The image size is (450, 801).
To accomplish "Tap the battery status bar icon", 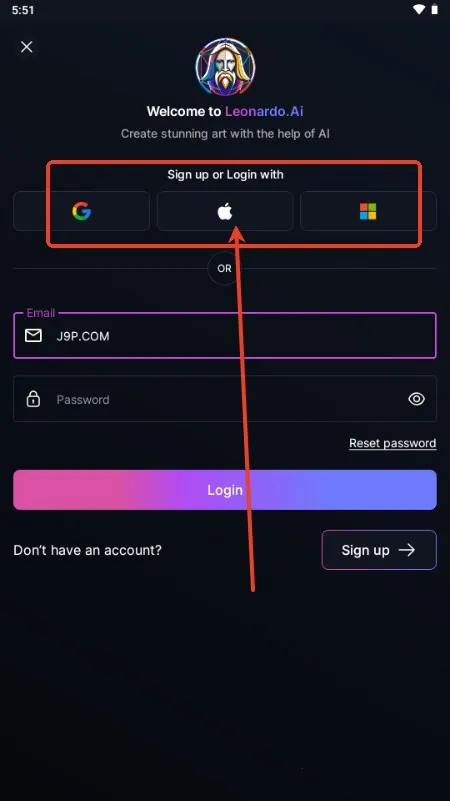I will [x=435, y=10].
